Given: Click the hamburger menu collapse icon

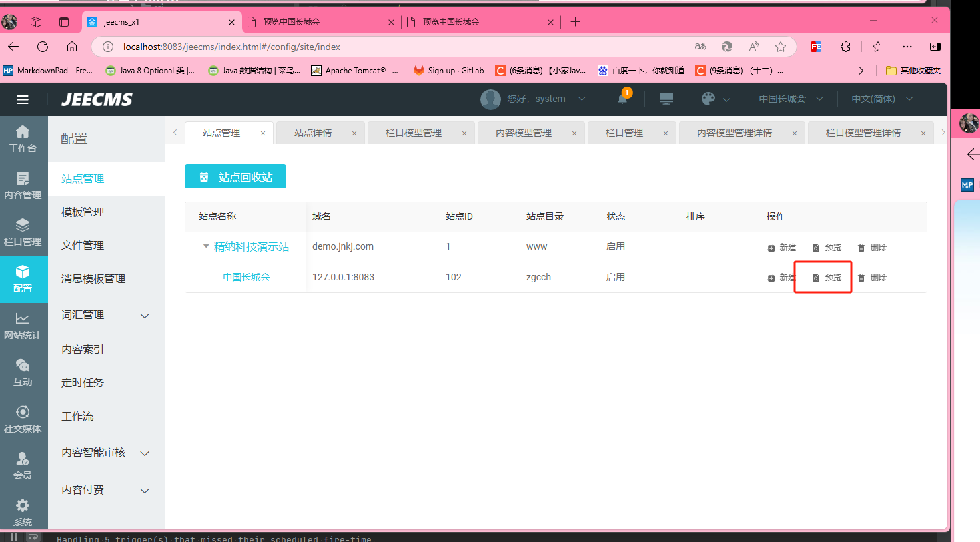Looking at the screenshot, I should point(23,99).
